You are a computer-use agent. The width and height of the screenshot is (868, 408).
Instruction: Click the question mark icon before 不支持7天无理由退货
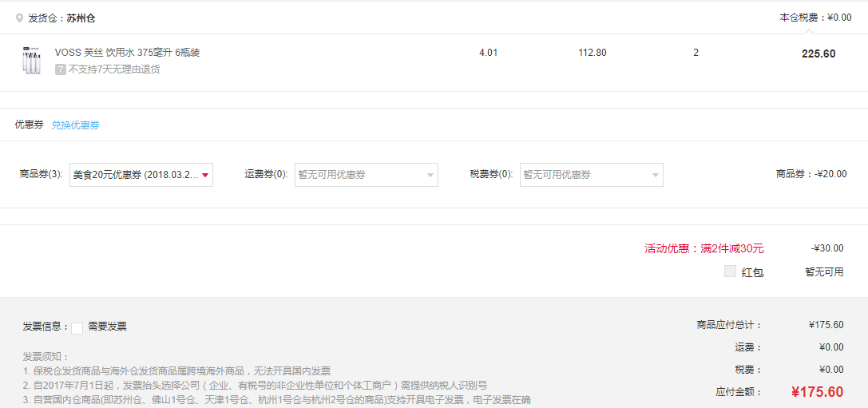[60, 69]
